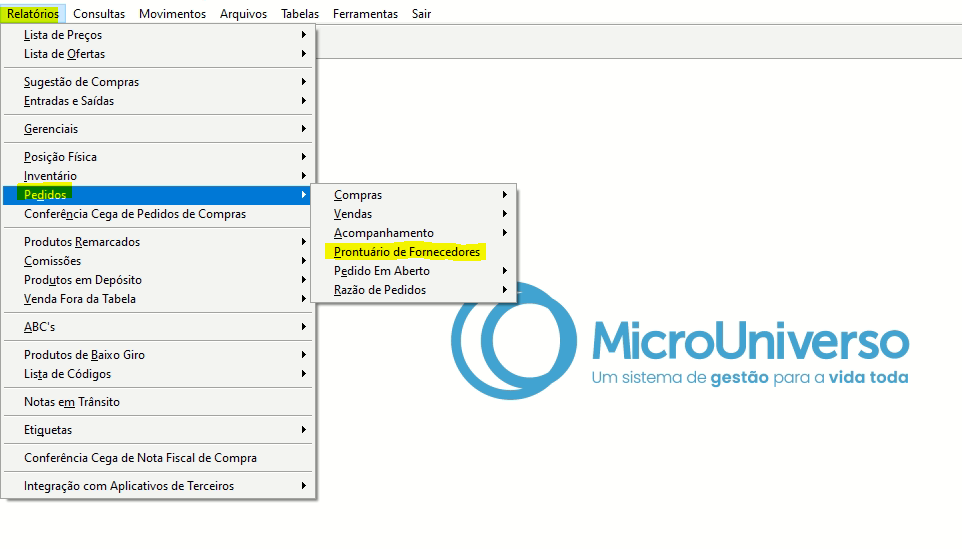
Task: Open the Relatórios menu
Action: (33, 13)
